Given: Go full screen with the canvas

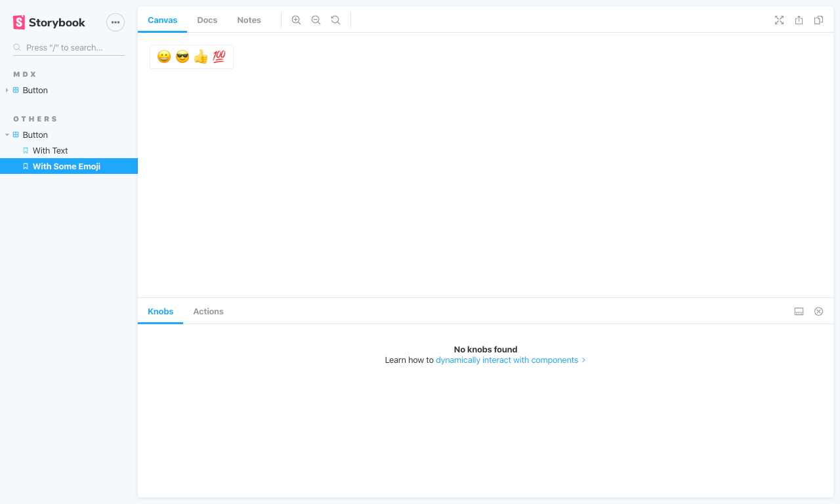Looking at the screenshot, I should click(x=779, y=20).
